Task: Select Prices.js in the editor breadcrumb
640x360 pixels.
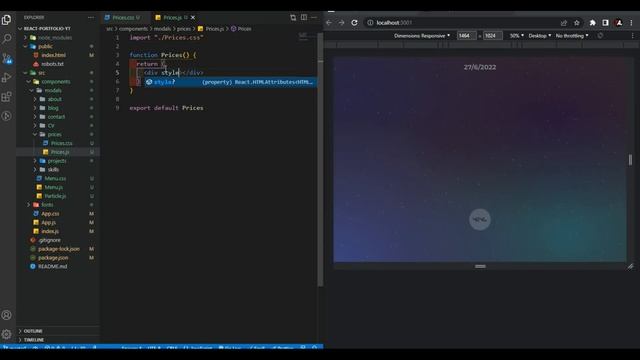Action: (215, 29)
